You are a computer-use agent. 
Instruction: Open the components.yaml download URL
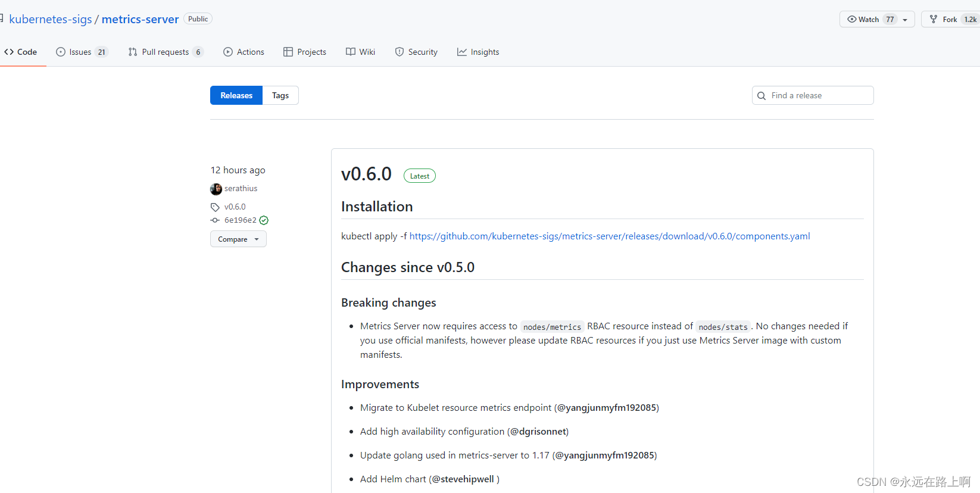(610, 236)
